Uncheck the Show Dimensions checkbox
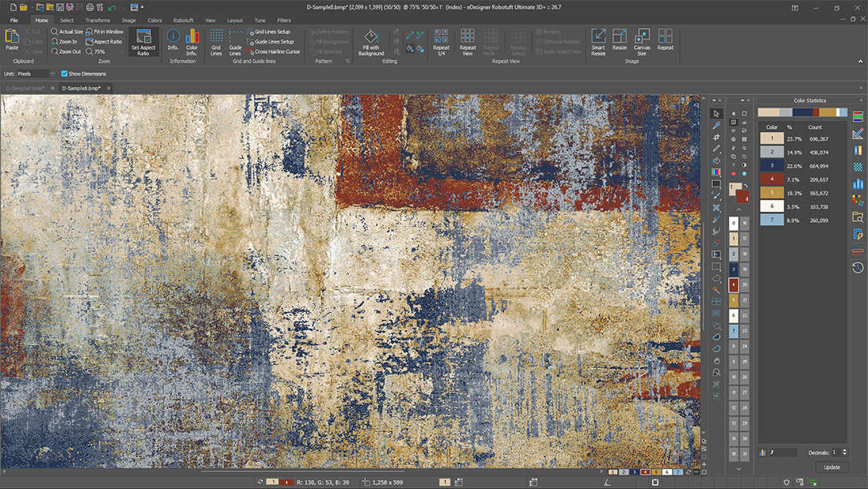This screenshot has height=489, width=868. coord(64,74)
